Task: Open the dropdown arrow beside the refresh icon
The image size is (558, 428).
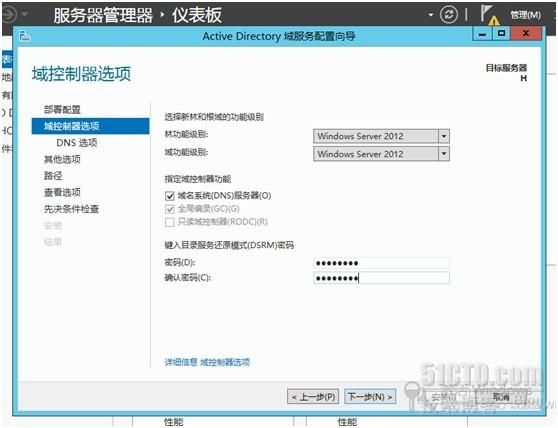Action: pyautogui.click(x=431, y=15)
